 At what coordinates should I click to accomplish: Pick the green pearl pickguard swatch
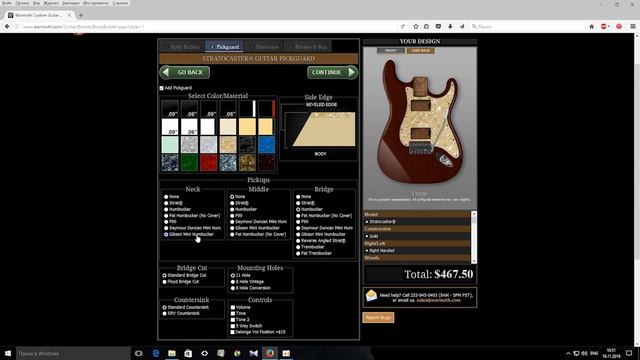189,162
